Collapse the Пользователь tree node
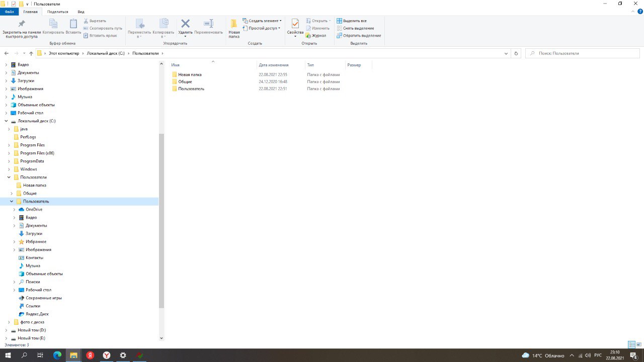 (x=12, y=202)
